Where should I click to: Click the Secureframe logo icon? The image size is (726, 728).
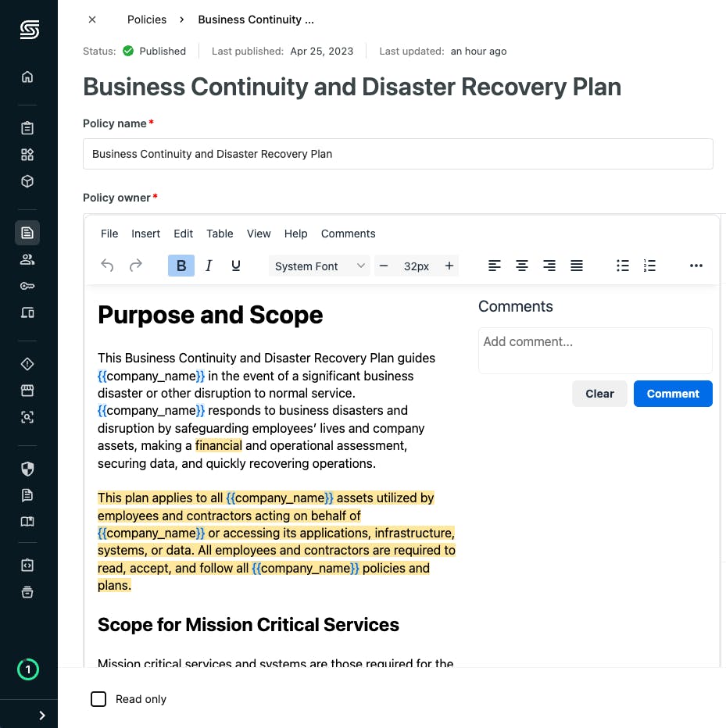[29, 30]
